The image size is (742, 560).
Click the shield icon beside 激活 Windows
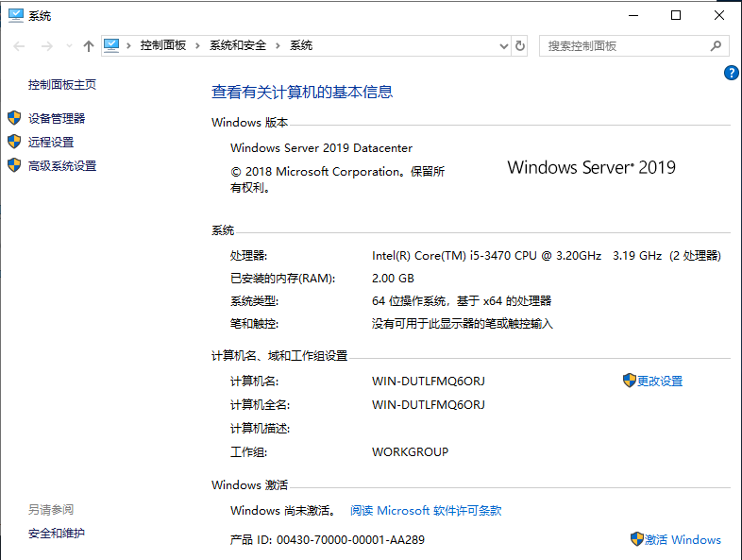click(637, 539)
